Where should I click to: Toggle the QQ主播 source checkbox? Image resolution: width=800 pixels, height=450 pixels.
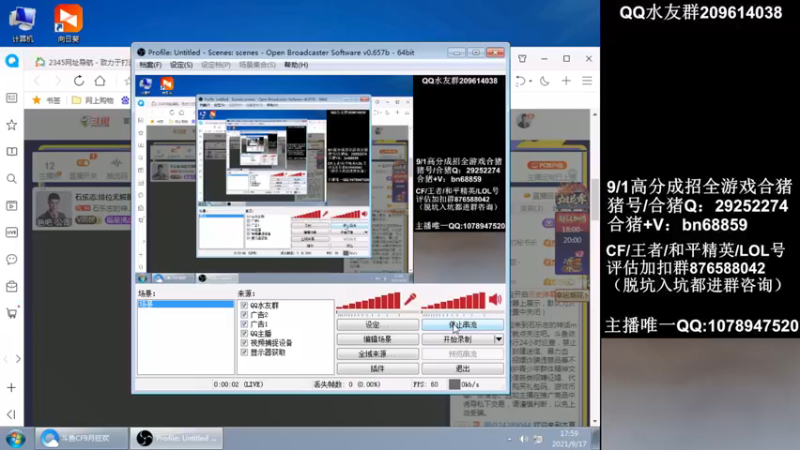(x=244, y=334)
